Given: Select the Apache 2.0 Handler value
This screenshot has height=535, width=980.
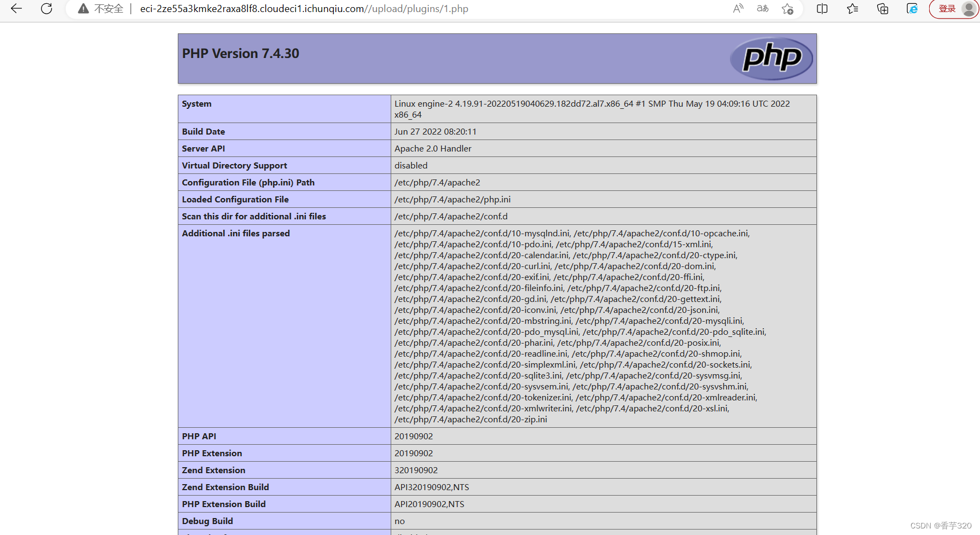Looking at the screenshot, I should [x=433, y=149].
